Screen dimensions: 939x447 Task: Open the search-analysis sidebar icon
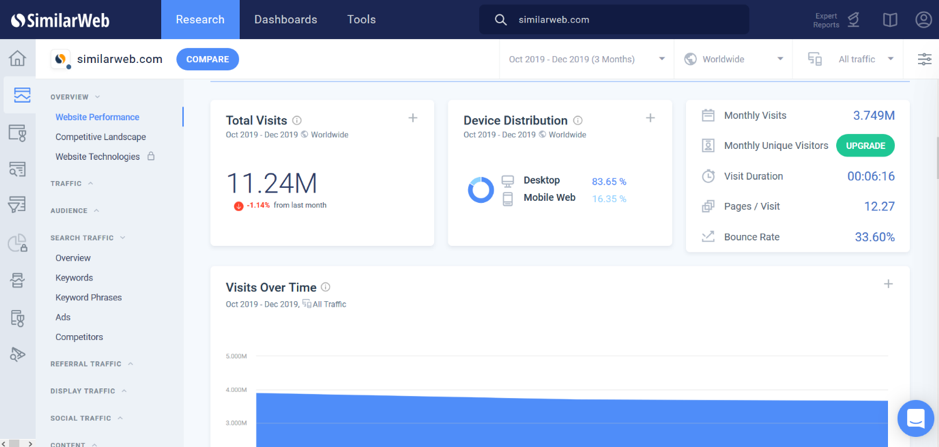18,170
